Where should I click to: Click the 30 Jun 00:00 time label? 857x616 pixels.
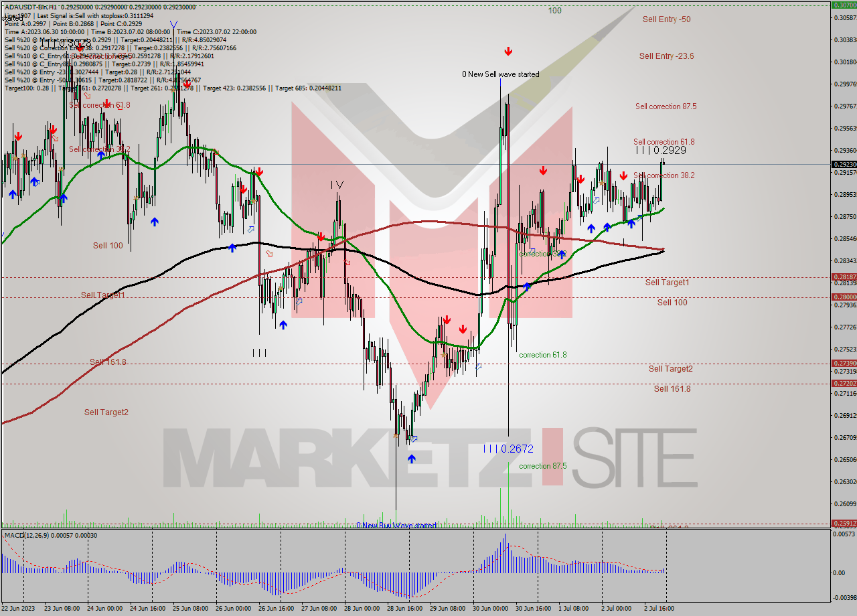(x=490, y=608)
